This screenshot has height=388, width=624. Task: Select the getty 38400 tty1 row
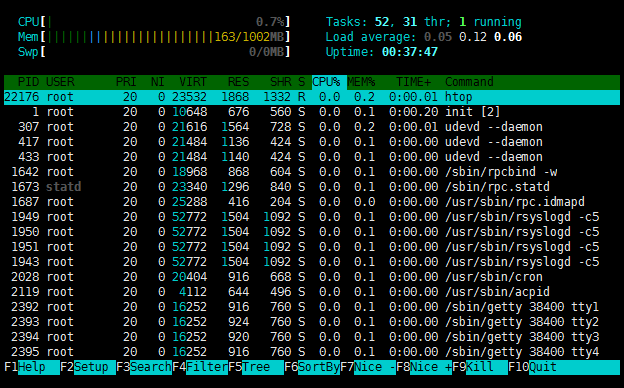312,307
